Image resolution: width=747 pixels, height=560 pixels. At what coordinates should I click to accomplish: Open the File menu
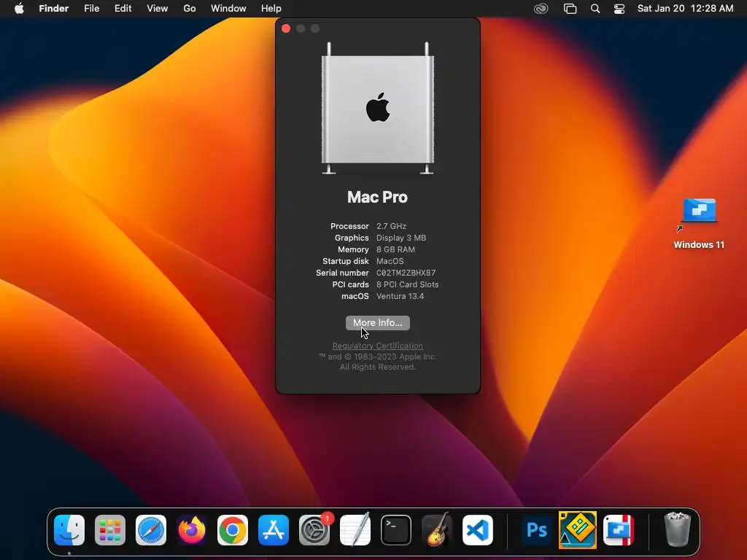point(91,9)
